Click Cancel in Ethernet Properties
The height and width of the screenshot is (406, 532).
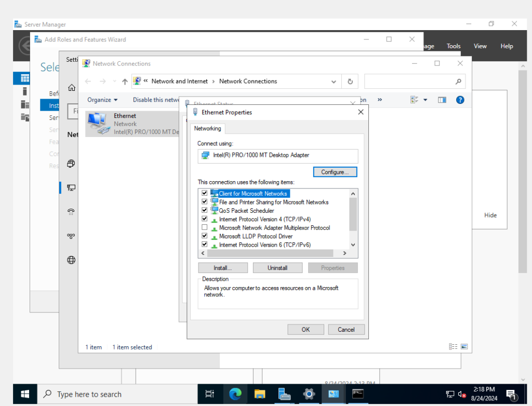click(x=346, y=330)
